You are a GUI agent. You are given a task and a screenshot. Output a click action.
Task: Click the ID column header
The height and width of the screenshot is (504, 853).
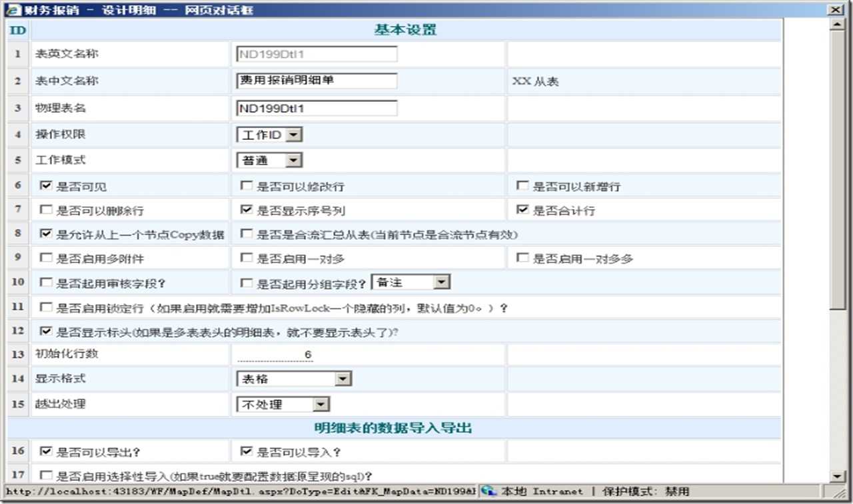[19, 30]
